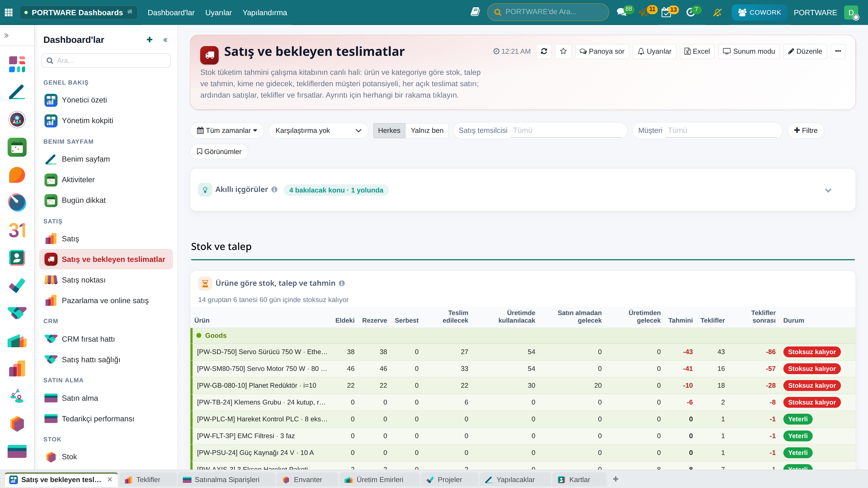Add a new bottom tab with plus
Screen dimensions: 868x488
616,479
